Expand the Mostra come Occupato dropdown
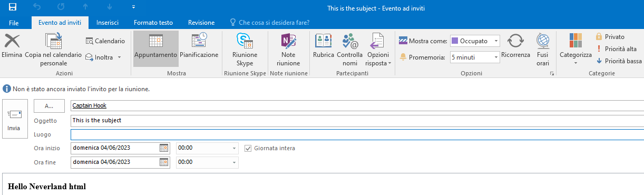The image size is (644, 195). [496, 41]
